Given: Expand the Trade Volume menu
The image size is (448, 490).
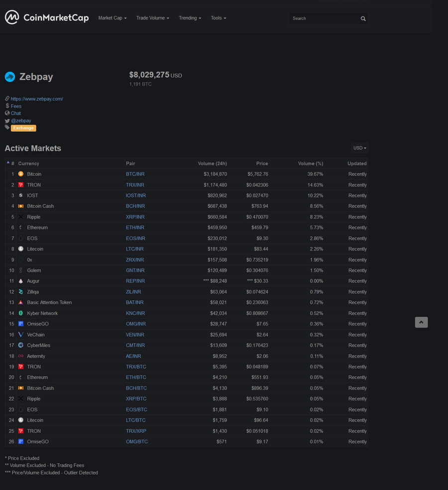Looking at the screenshot, I should 153,18.
